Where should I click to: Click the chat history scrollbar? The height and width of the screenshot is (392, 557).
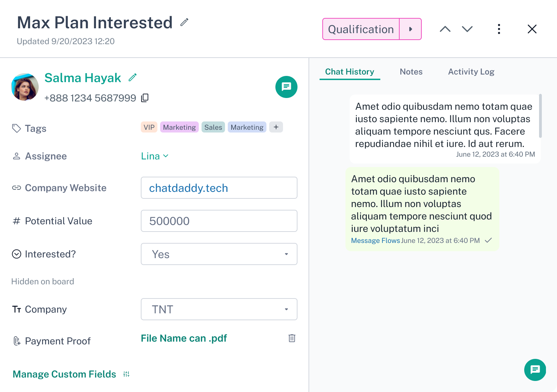tap(540, 116)
